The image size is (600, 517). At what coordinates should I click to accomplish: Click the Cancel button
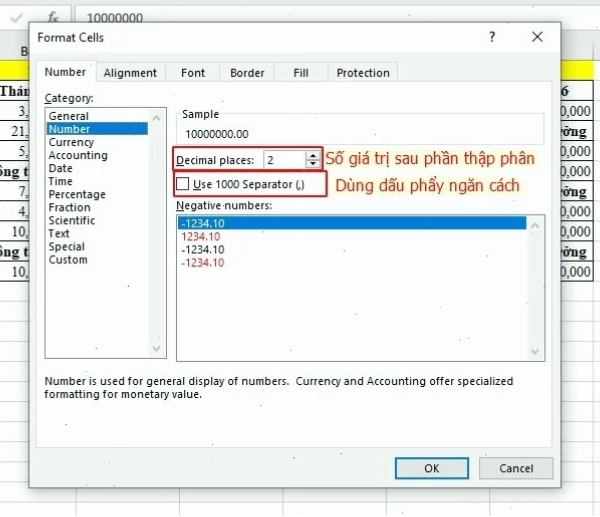pyautogui.click(x=516, y=468)
